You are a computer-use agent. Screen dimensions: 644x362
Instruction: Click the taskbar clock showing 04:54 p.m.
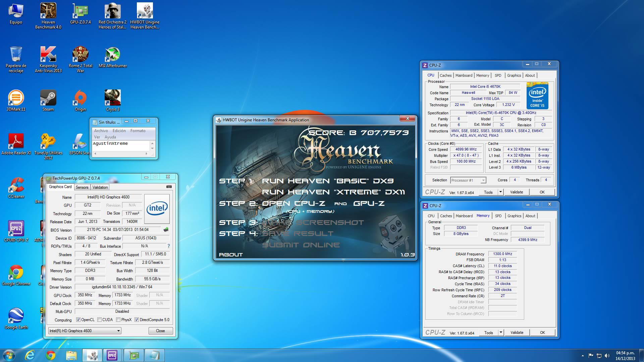625,355
